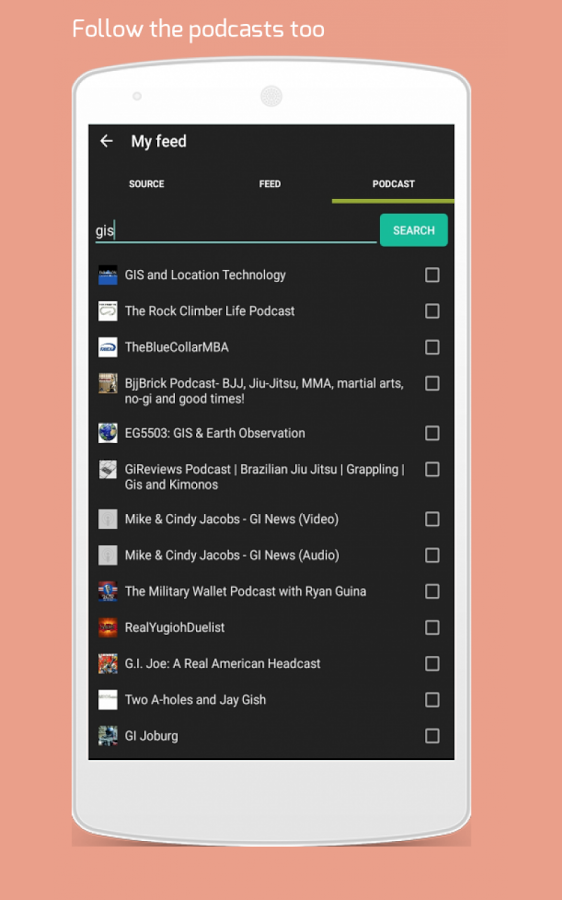The image size is (562, 900).
Task: Tap G.I. Joe Headcast cover art
Action: click(x=108, y=664)
